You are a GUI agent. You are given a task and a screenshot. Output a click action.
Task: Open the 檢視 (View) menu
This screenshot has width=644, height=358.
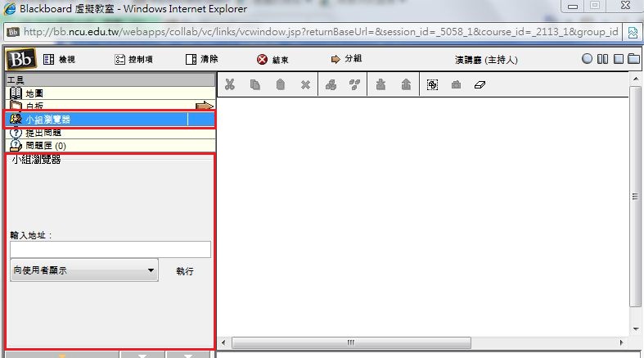59,60
